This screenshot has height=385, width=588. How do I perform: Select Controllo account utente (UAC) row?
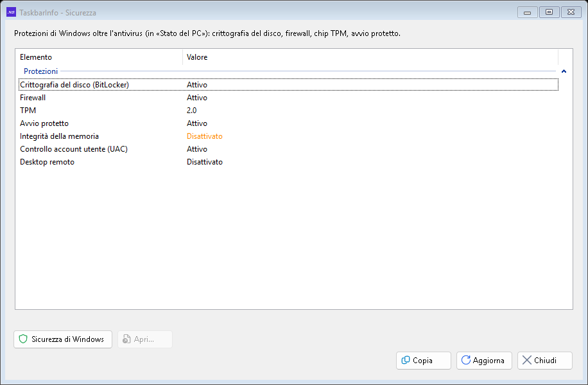click(288, 149)
